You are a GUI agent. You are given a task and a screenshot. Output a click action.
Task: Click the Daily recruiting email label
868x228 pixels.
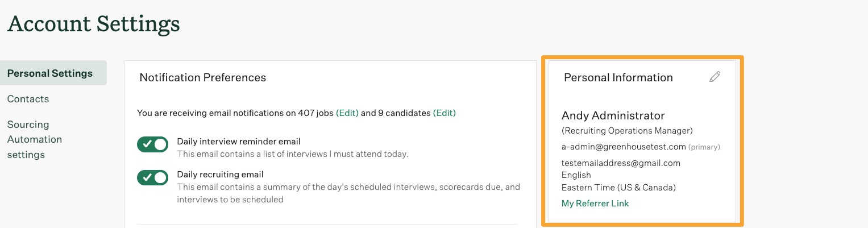221,175
